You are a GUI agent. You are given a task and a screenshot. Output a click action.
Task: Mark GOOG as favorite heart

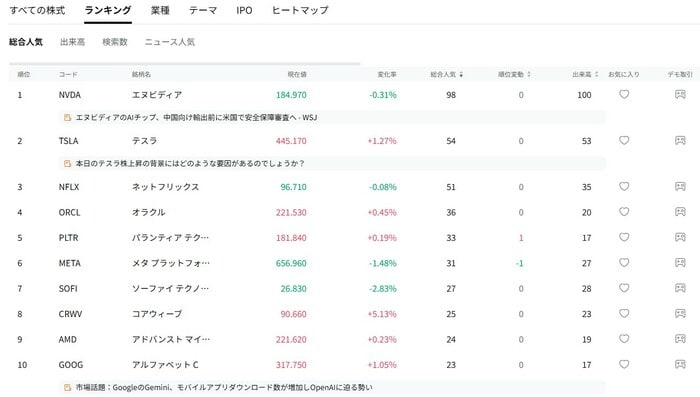(x=624, y=364)
